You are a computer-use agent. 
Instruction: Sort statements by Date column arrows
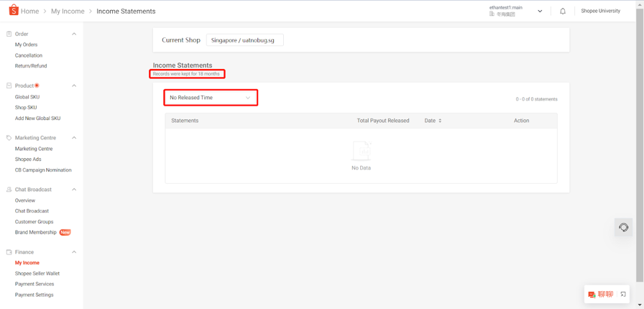click(440, 121)
